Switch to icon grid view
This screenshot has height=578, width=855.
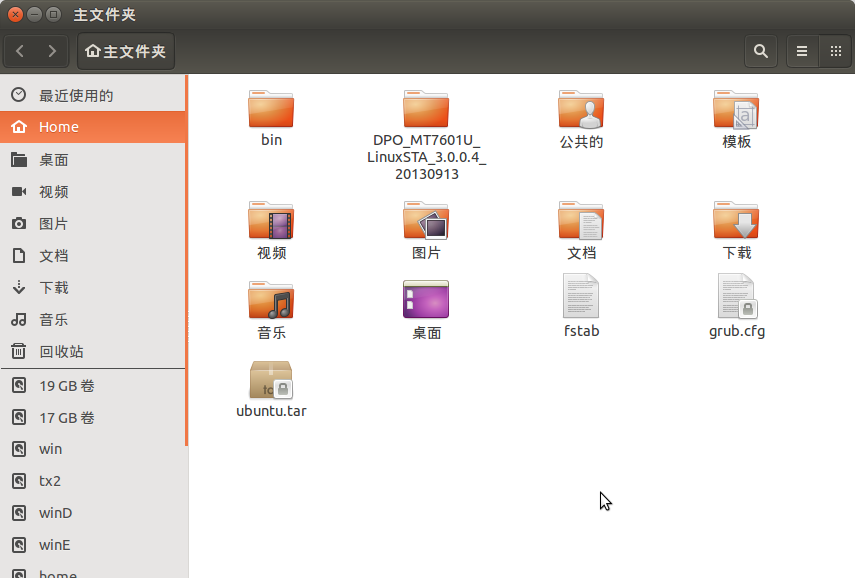(x=835, y=51)
